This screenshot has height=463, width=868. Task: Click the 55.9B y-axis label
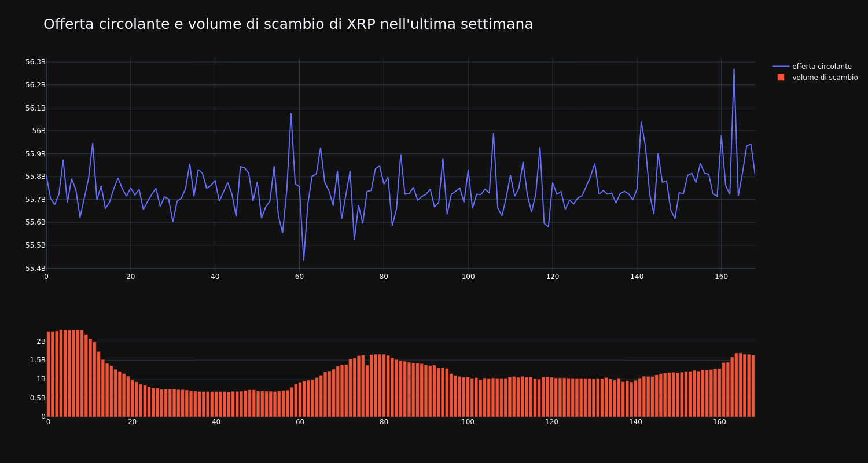[x=35, y=154]
